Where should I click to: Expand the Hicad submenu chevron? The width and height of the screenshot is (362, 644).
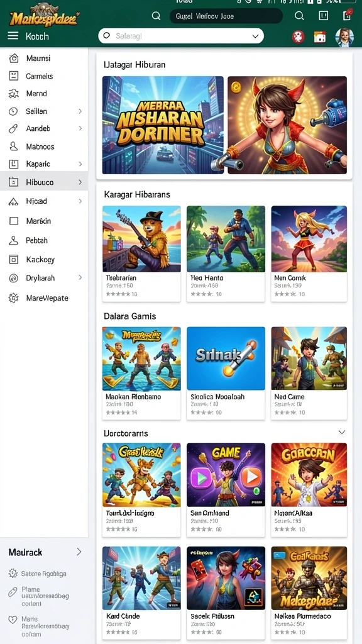pos(80,201)
